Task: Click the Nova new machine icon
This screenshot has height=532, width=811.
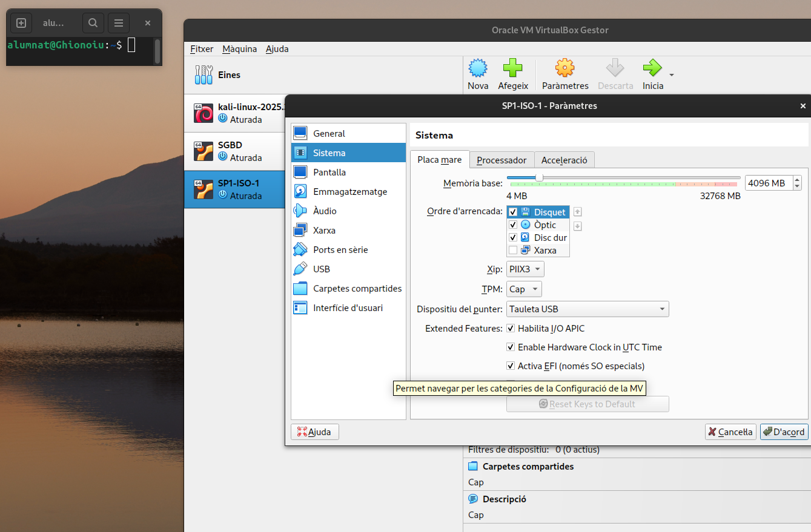Action: tap(478, 68)
